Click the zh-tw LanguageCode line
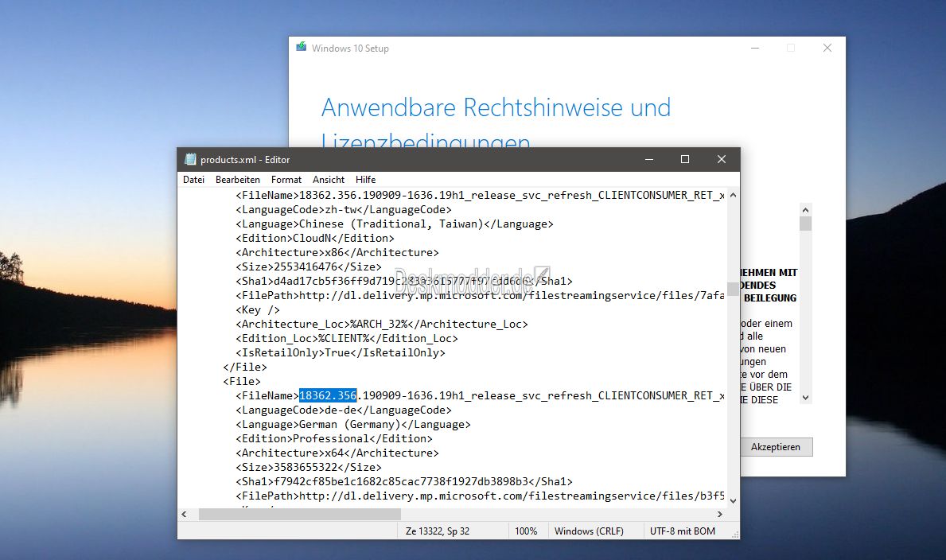Viewport: 946px width, 560px height. tap(343, 210)
